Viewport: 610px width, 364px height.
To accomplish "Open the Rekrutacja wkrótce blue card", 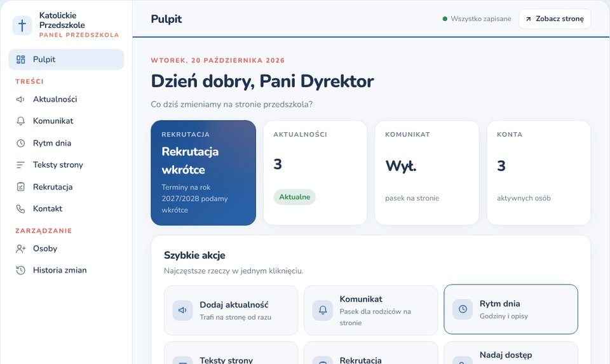I will click(x=203, y=173).
